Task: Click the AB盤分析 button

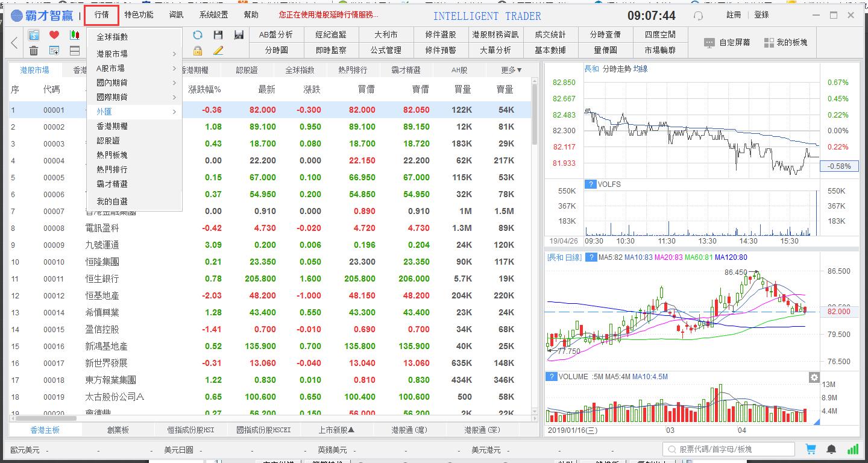Action: [x=276, y=35]
